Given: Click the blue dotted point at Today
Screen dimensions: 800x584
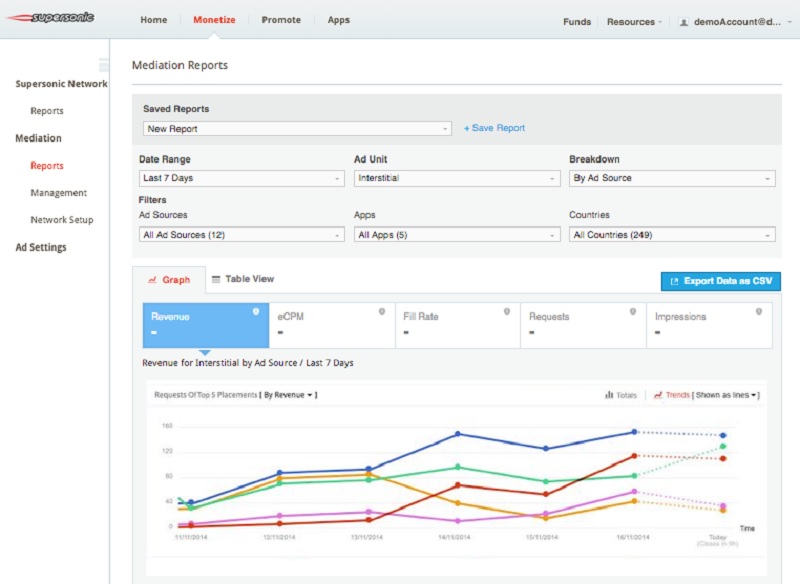Looking at the screenshot, I should tap(722, 435).
